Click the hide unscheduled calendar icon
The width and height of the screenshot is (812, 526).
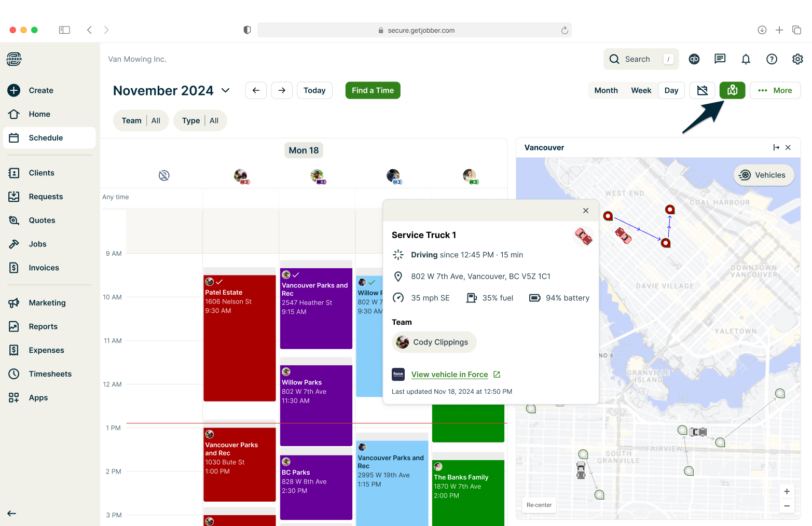coord(702,90)
